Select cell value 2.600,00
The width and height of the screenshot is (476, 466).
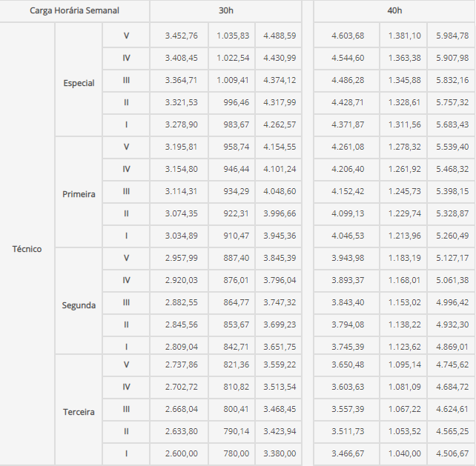tap(181, 453)
